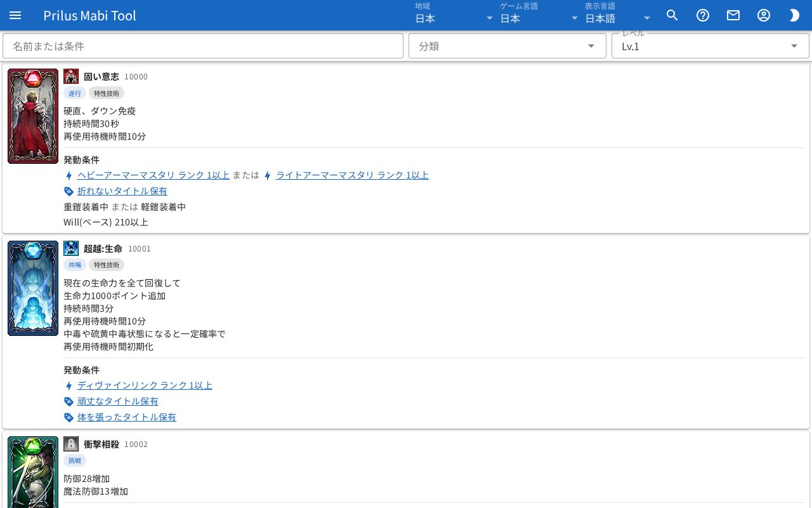Open the 超越:生命 blue card artwork
Image resolution: width=812 pixels, height=508 pixels.
tap(33, 288)
